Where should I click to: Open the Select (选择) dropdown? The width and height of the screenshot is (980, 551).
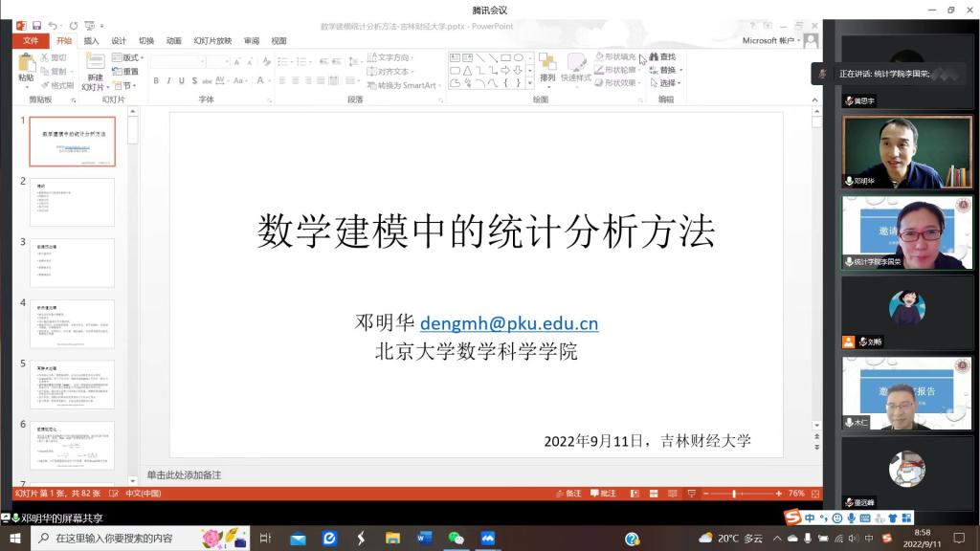click(666, 83)
